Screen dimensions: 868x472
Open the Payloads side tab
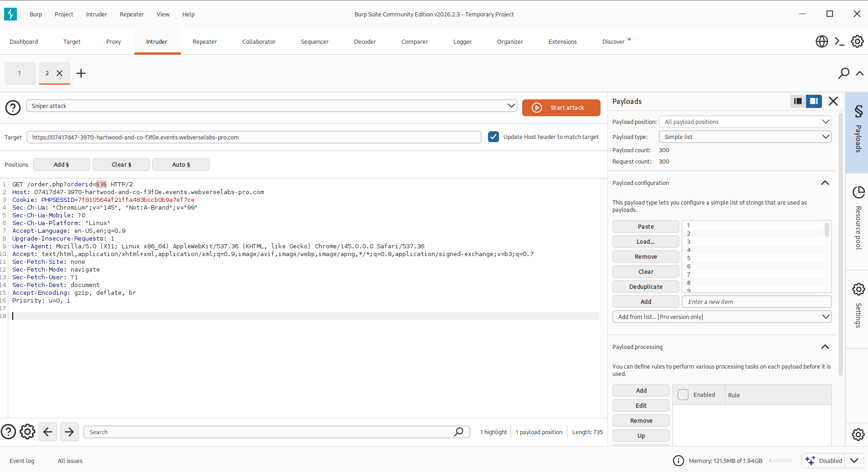[x=857, y=132]
